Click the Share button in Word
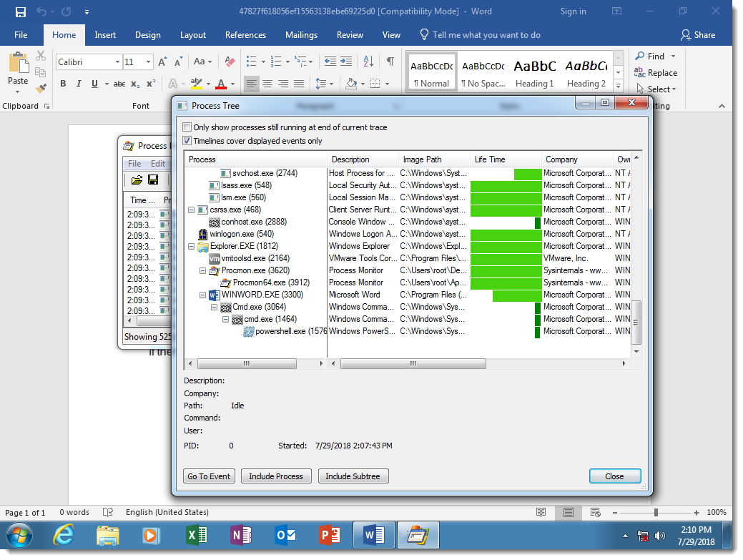The width and height of the screenshot is (743, 560). [x=699, y=35]
